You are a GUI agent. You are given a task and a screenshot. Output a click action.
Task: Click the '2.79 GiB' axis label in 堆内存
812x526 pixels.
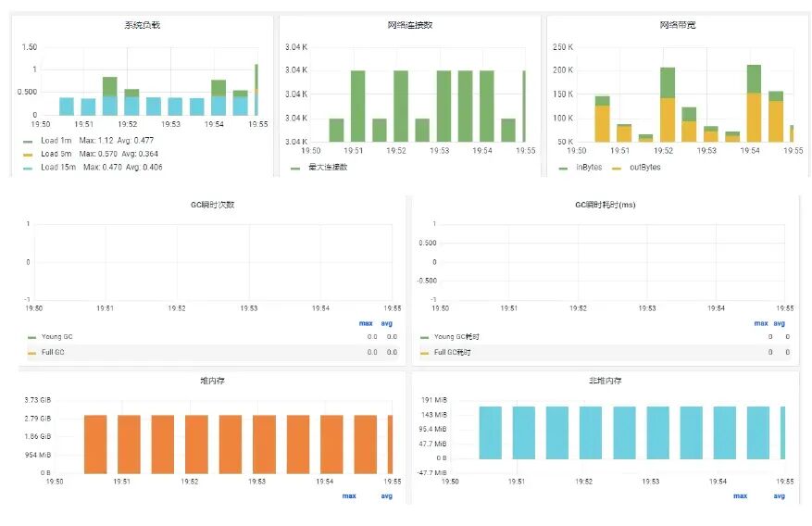tap(37, 419)
